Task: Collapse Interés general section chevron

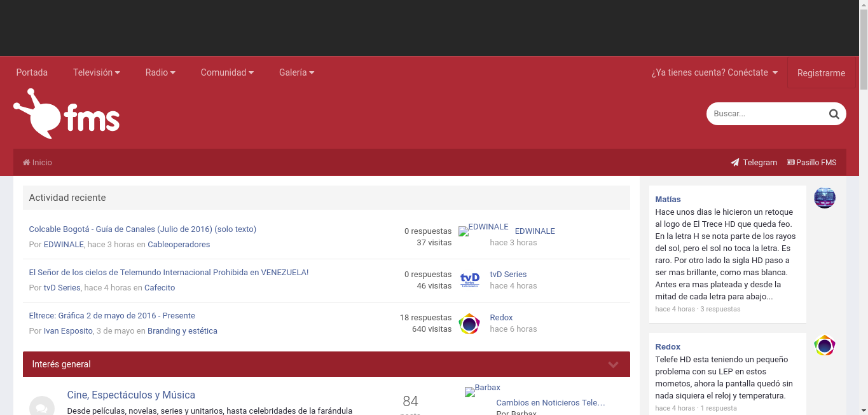Action: (x=613, y=364)
